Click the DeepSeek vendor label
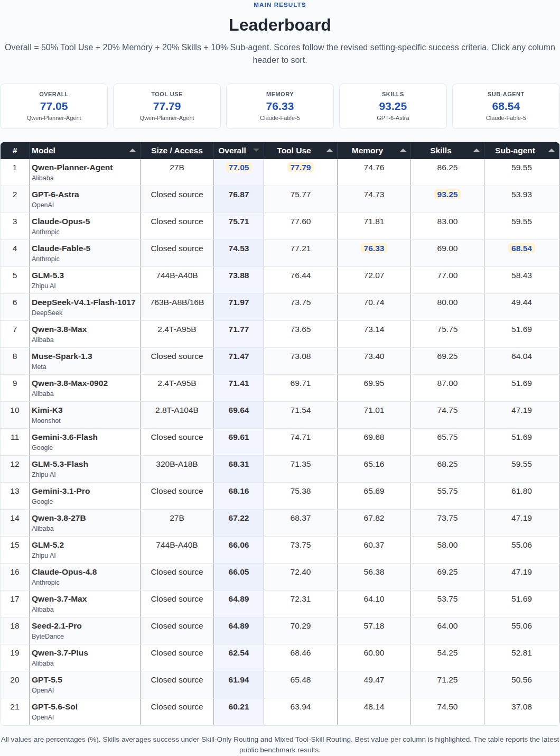Image resolution: width=560 pixels, height=756 pixels. point(47,313)
